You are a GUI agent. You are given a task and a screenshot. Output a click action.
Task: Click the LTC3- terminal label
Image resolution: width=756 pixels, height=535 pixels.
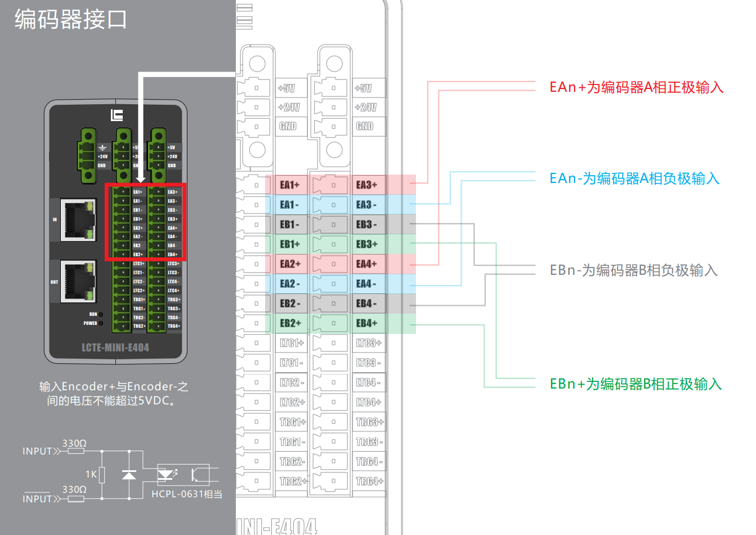(x=369, y=362)
